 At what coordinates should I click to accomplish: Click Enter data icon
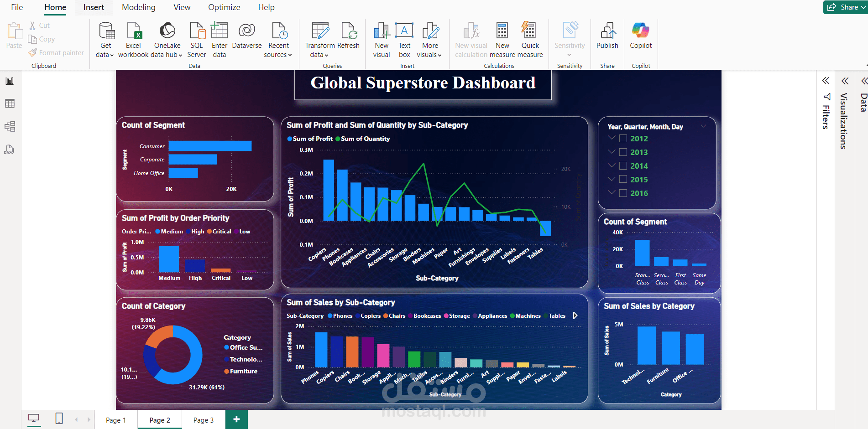[220, 31]
